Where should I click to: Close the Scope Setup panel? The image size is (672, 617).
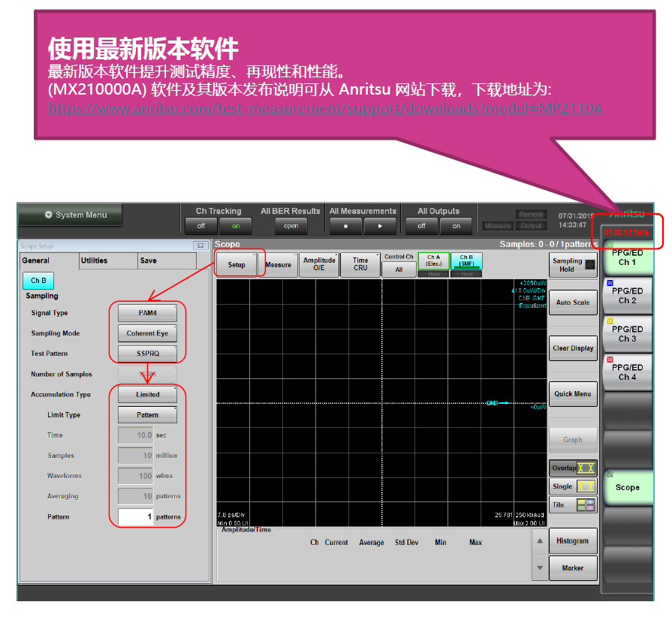[x=200, y=245]
